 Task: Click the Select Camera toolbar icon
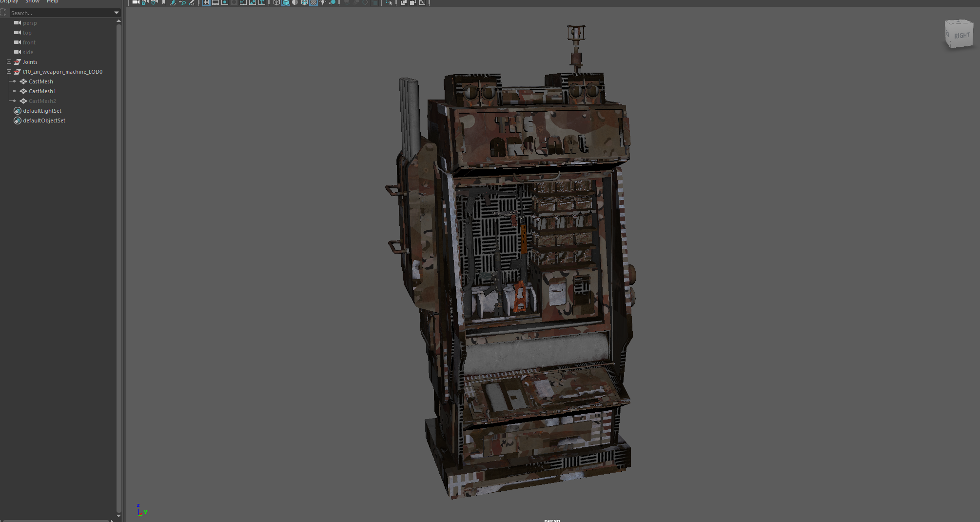pyautogui.click(x=136, y=2)
